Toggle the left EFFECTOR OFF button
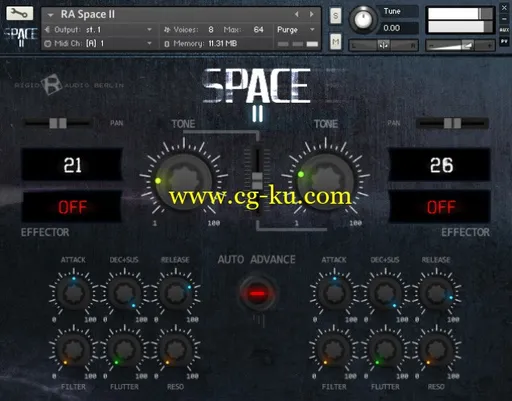 72,207
